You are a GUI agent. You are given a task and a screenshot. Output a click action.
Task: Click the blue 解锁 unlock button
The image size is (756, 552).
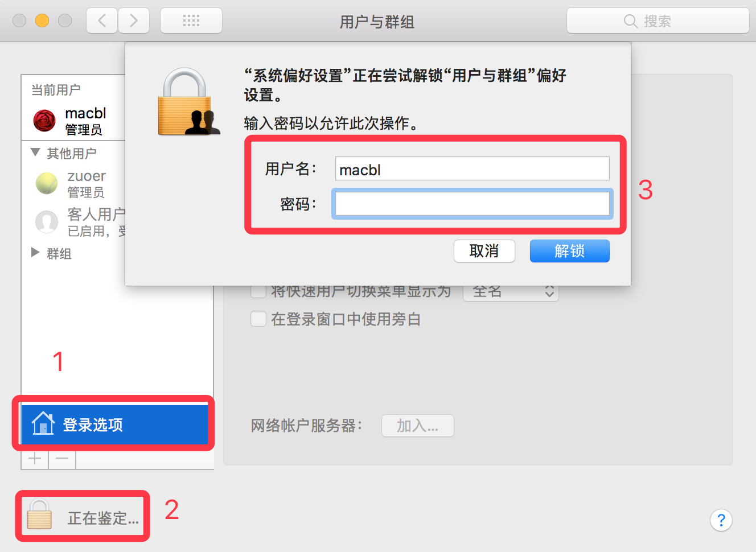(x=569, y=251)
